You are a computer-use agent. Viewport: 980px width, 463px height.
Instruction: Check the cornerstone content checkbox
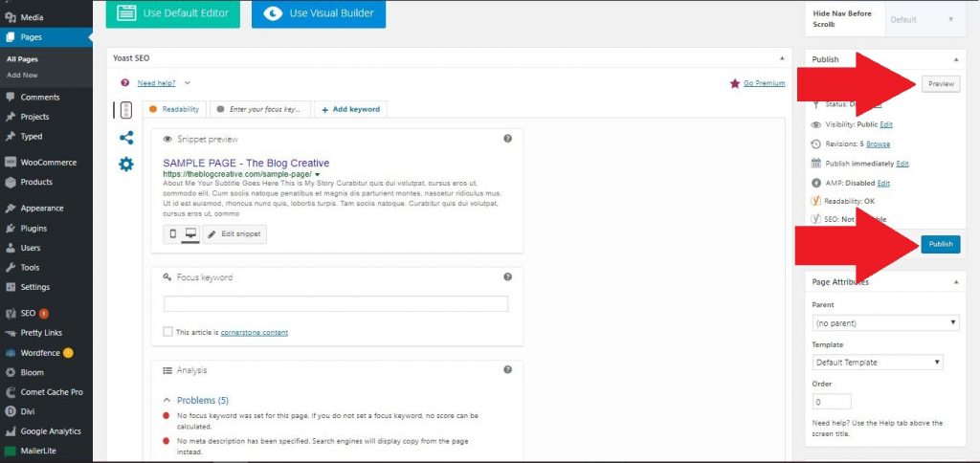point(167,332)
